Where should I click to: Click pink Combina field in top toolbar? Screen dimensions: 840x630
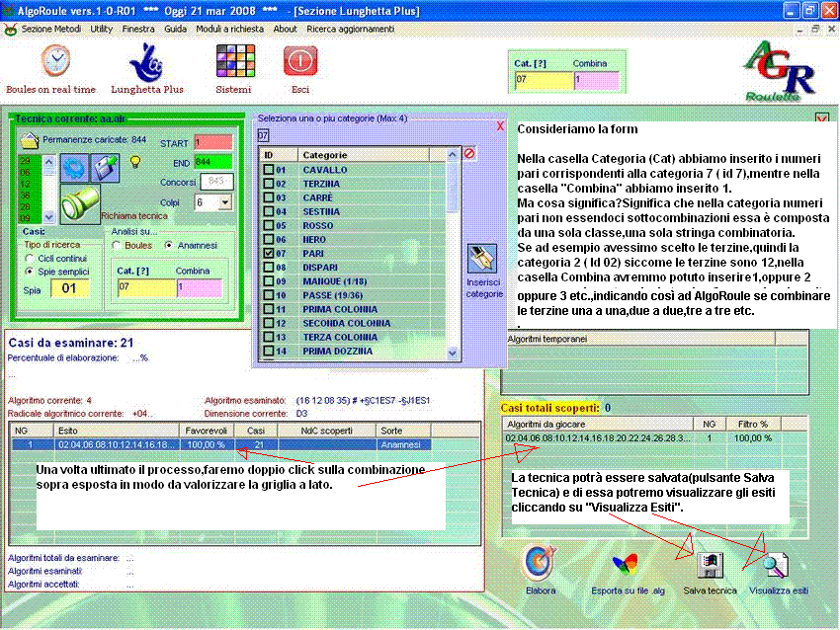(x=597, y=80)
